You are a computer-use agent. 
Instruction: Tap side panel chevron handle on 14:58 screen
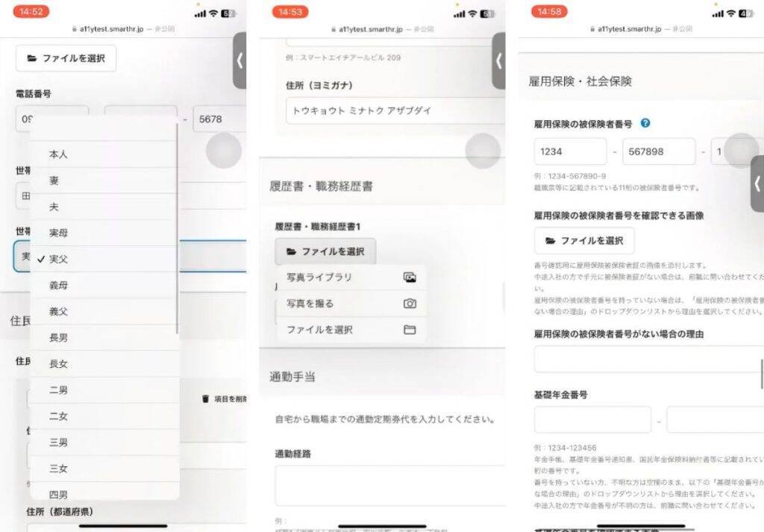[x=757, y=184]
